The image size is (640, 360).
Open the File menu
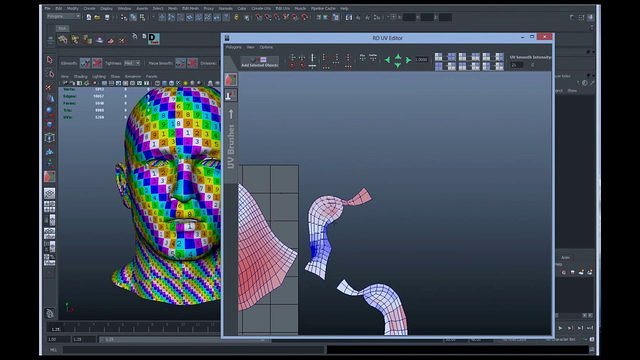(x=48, y=8)
